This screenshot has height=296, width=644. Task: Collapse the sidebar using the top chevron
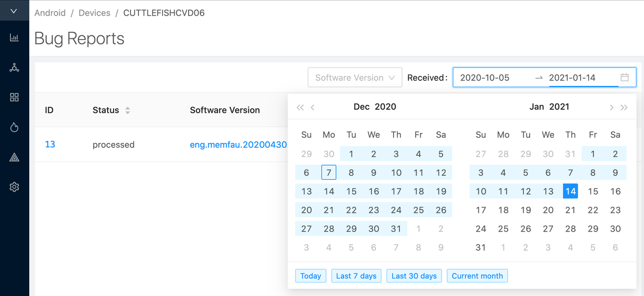click(14, 11)
